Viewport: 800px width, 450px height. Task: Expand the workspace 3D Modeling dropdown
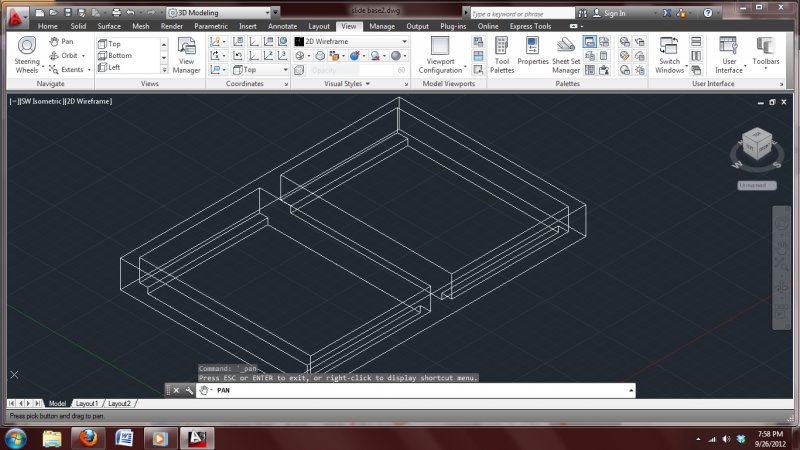(x=267, y=13)
